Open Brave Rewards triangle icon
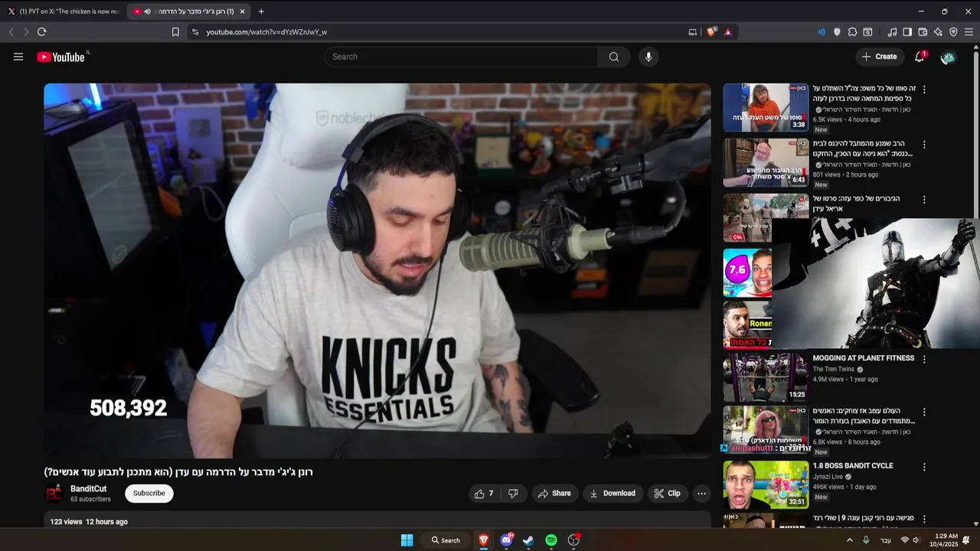 727,32
